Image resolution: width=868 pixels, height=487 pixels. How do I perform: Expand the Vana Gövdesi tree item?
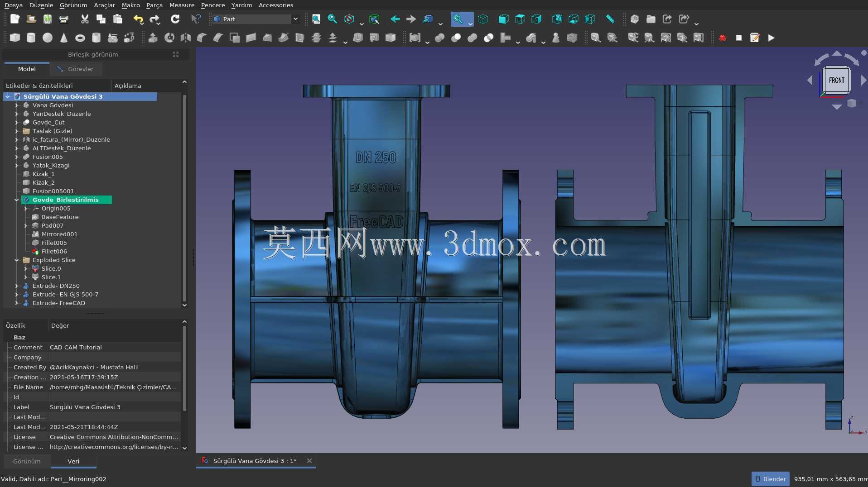pos(17,105)
